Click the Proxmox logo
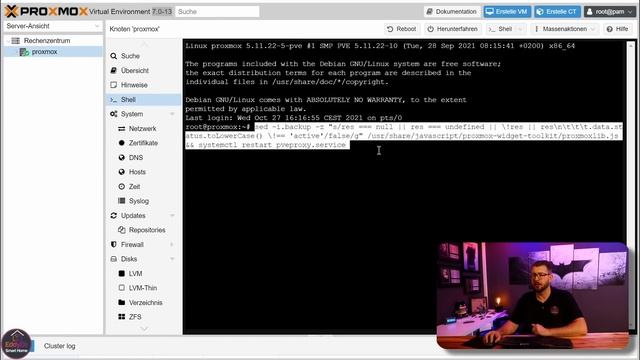This screenshot has width=640, height=360. point(47,11)
